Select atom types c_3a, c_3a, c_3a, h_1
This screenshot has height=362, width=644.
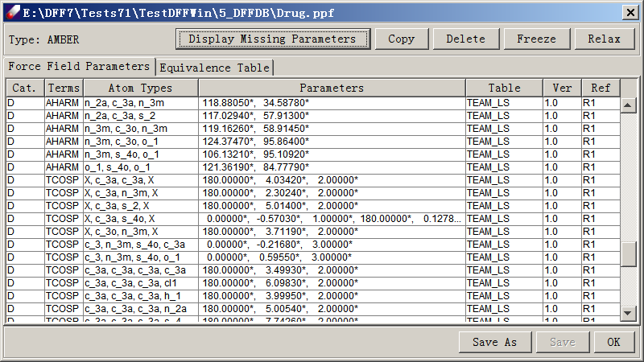tap(141, 296)
